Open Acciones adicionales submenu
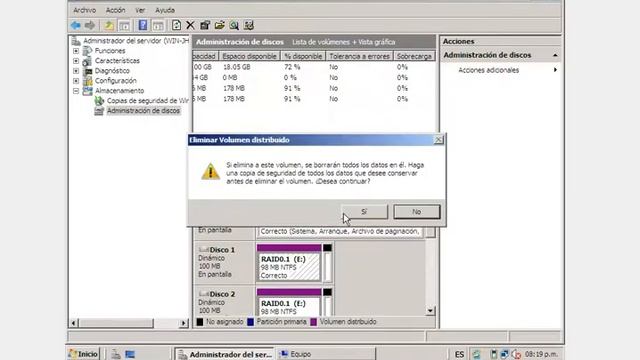640x360 pixels. pyautogui.click(x=489, y=70)
